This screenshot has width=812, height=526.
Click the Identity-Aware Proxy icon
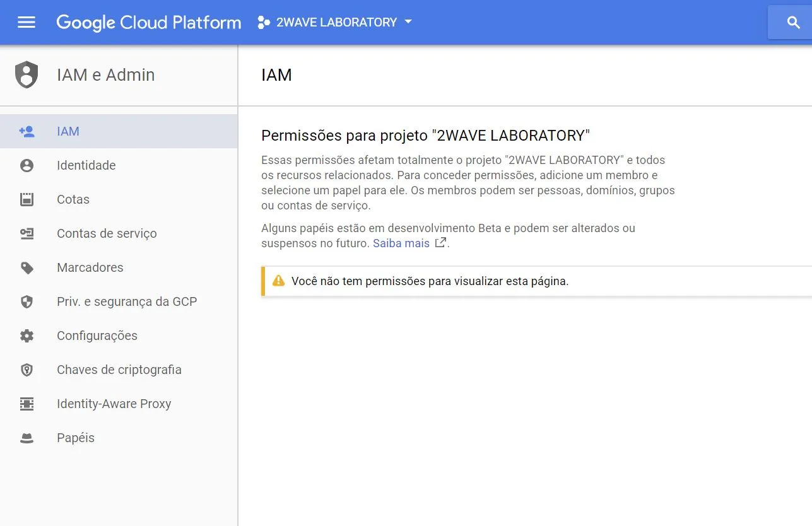point(26,404)
